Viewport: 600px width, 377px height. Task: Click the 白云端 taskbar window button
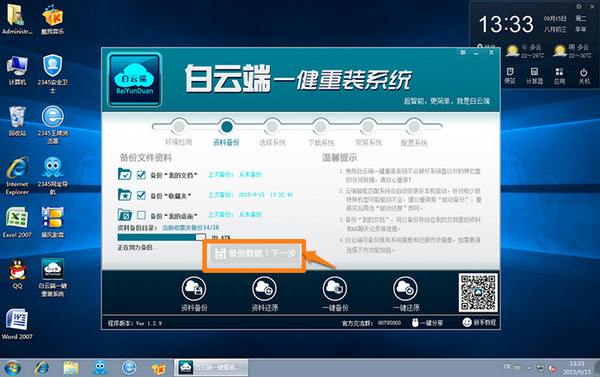coord(211,368)
